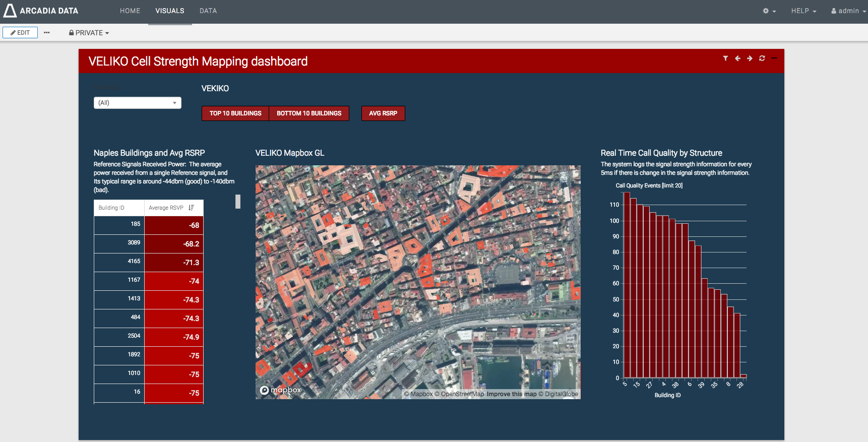868x442 pixels.
Task: Select BOTTOM 10 BUILDINGS button
Action: (309, 113)
